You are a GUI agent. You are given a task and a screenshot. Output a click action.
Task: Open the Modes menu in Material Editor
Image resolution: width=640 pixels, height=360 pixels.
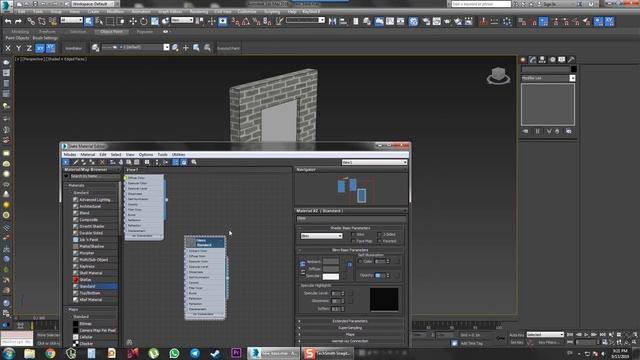(70, 155)
